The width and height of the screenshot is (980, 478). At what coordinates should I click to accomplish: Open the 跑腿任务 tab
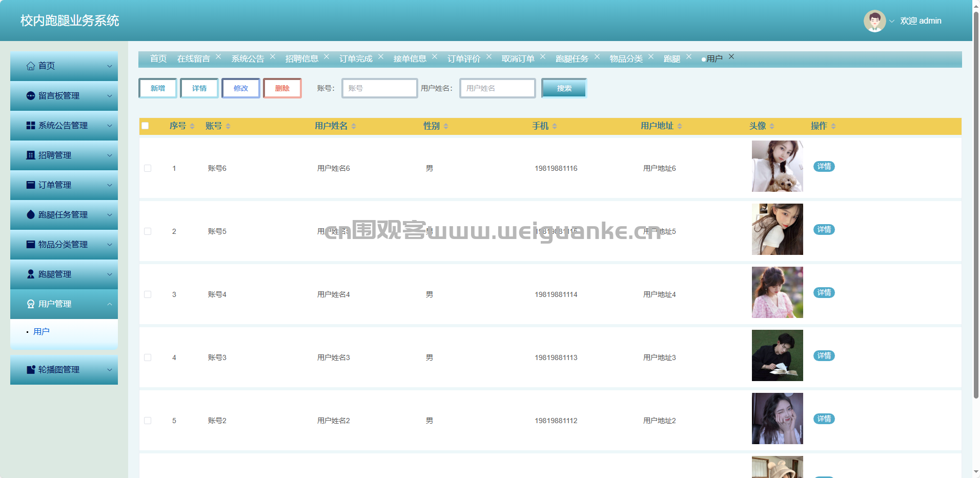(x=571, y=59)
